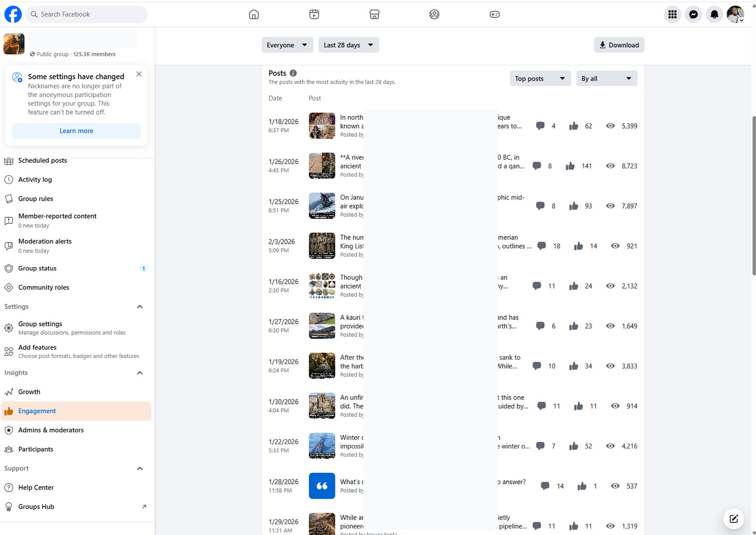Open Facebook home feed icon
756x535 pixels.
tap(254, 14)
